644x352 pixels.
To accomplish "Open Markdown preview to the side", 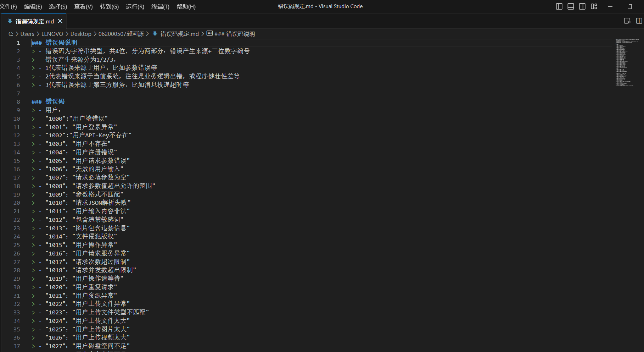I will coord(627,21).
